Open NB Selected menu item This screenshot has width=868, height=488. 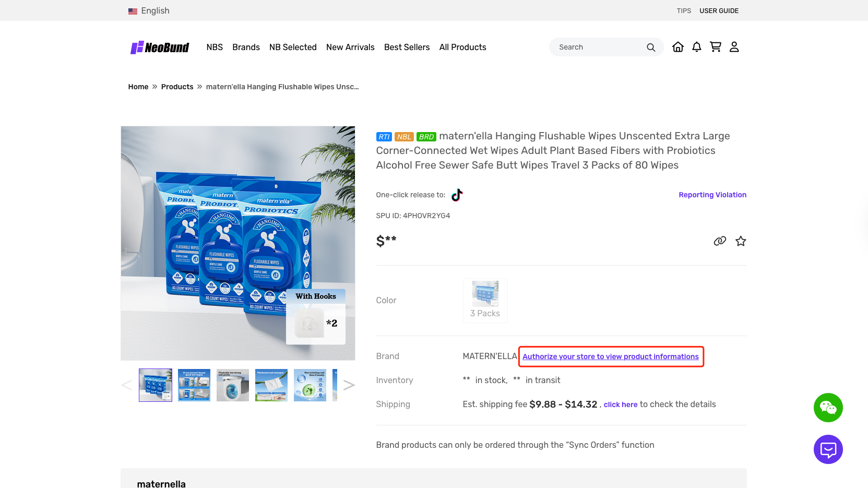tap(293, 47)
